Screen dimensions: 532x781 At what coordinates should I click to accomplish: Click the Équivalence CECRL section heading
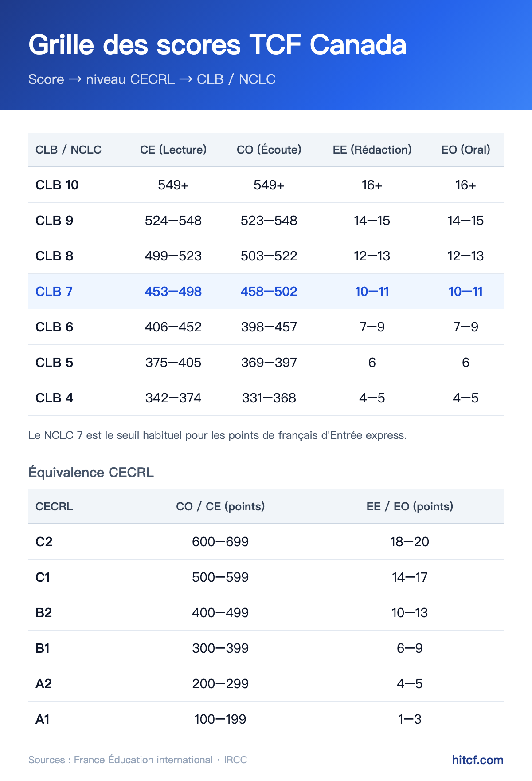(x=91, y=472)
